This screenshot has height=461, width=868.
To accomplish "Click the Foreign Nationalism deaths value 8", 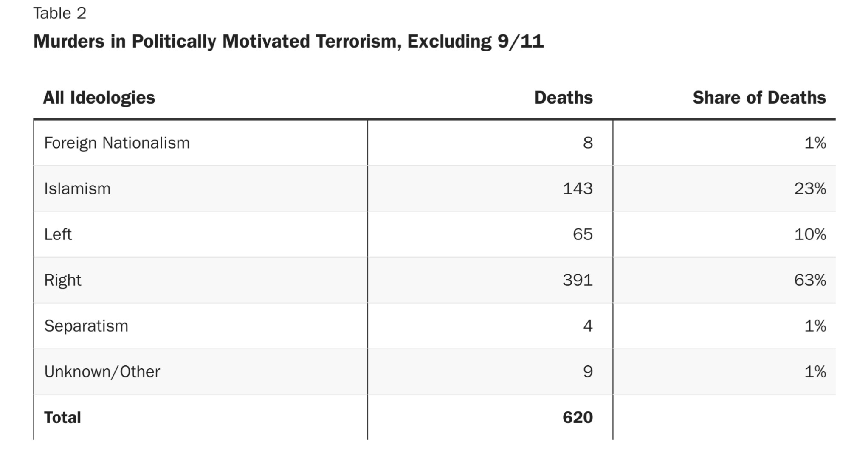I will tap(588, 143).
